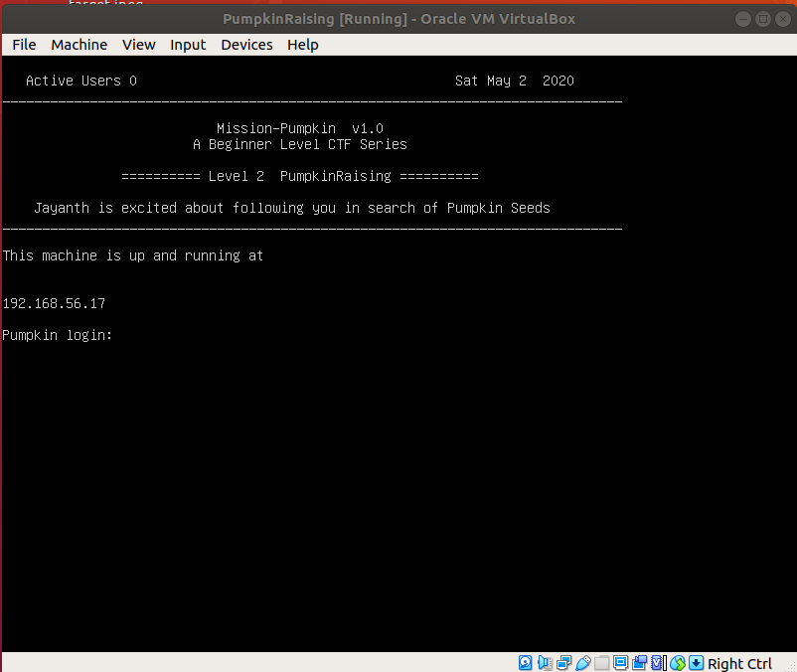Image resolution: width=797 pixels, height=672 pixels.
Task: Click 'This machine is up and running at'
Action: (132, 255)
